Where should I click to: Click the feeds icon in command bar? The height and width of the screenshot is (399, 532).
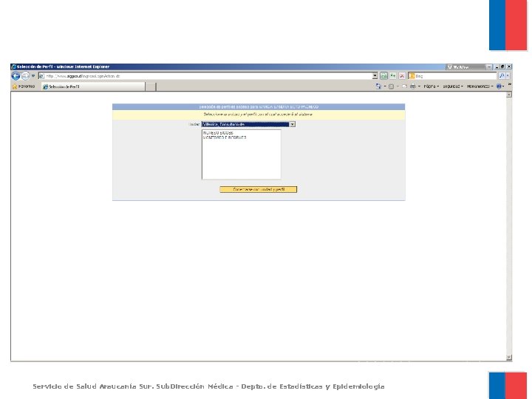coord(391,86)
